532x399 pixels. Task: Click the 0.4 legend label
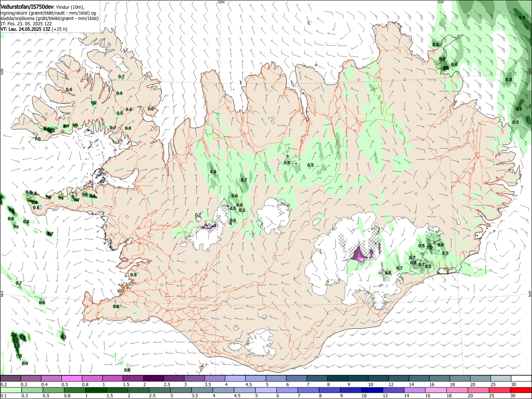click(x=44, y=384)
